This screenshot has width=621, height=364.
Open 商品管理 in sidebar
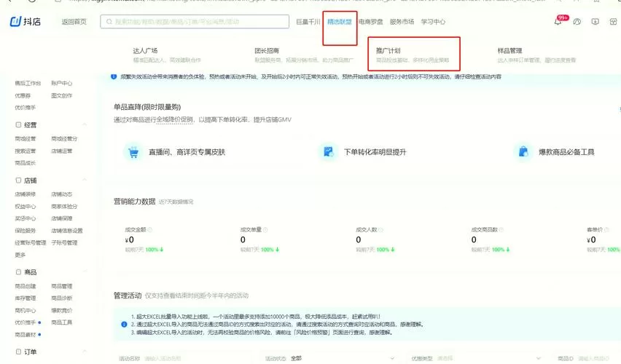point(62,286)
